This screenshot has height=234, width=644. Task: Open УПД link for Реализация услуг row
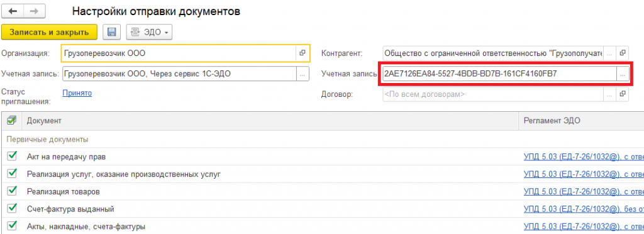click(x=584, y=174)
